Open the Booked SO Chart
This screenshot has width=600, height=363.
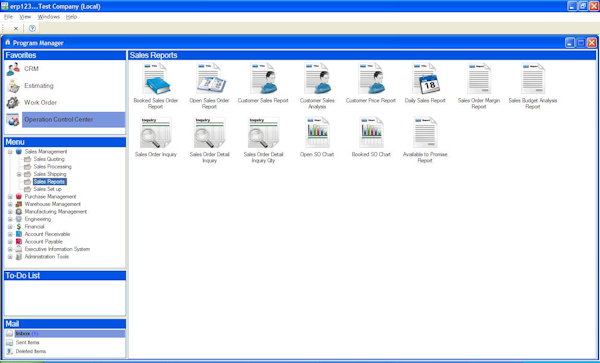coord(371,133)
